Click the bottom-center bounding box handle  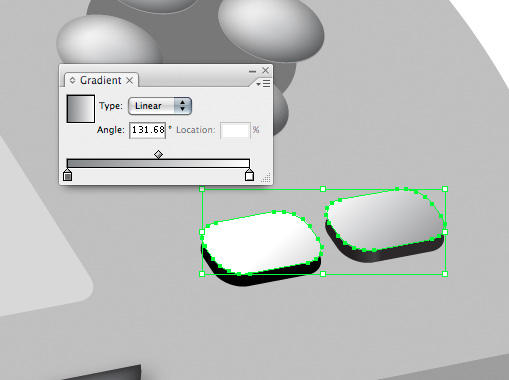point(323,274)
